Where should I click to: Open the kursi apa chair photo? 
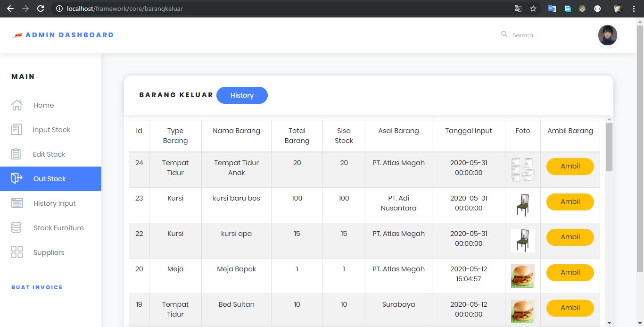coord(522,241)
